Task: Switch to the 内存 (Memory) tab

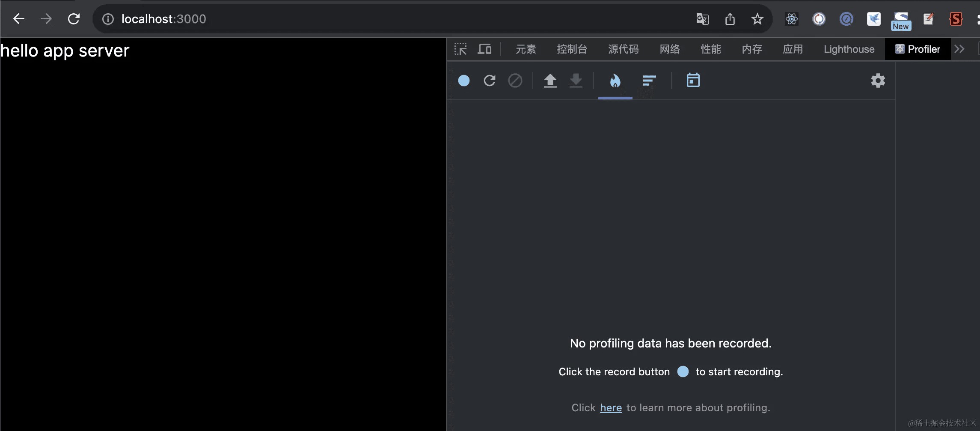Action: click(x=752, y=49)
